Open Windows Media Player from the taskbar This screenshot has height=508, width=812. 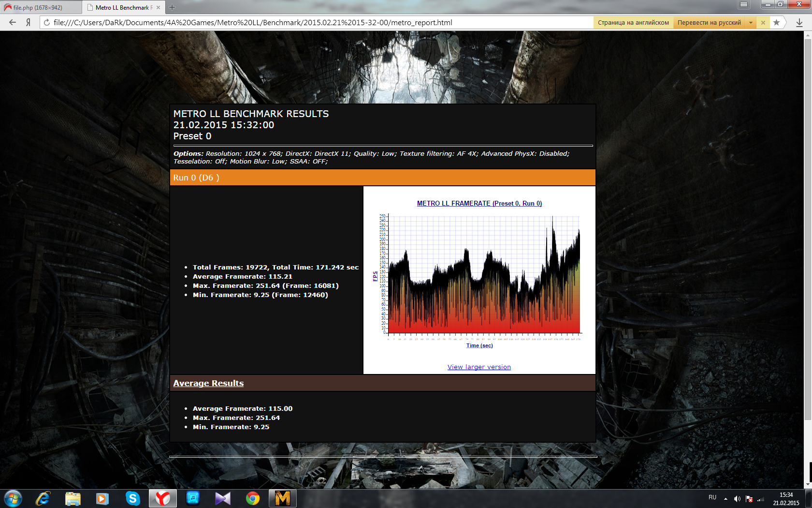tap(102, 498)
